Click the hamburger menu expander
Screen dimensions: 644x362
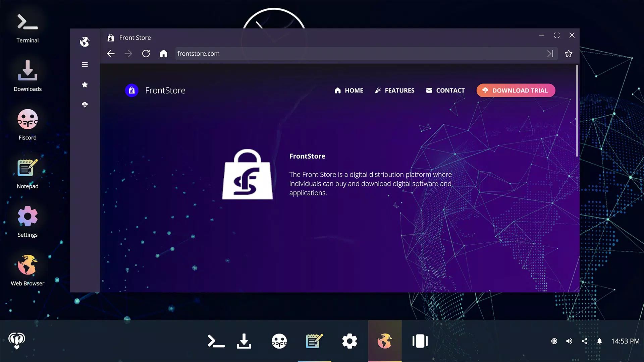[85, 64]
